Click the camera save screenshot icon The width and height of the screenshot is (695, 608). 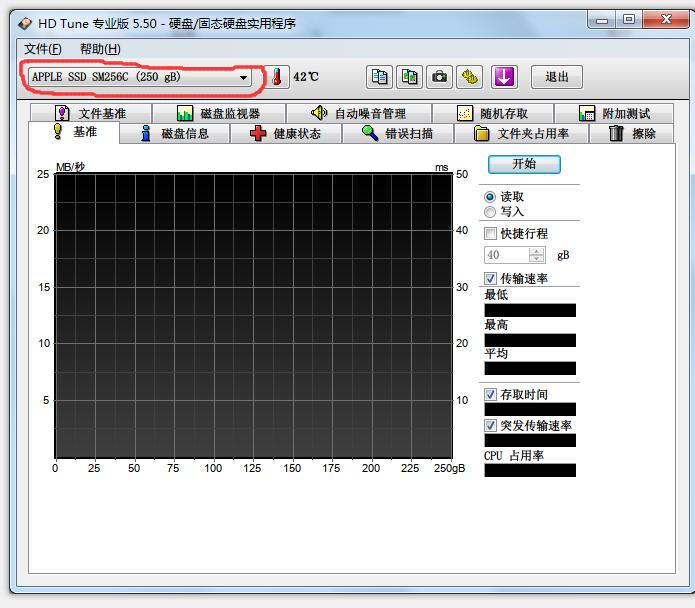(439, 77)
